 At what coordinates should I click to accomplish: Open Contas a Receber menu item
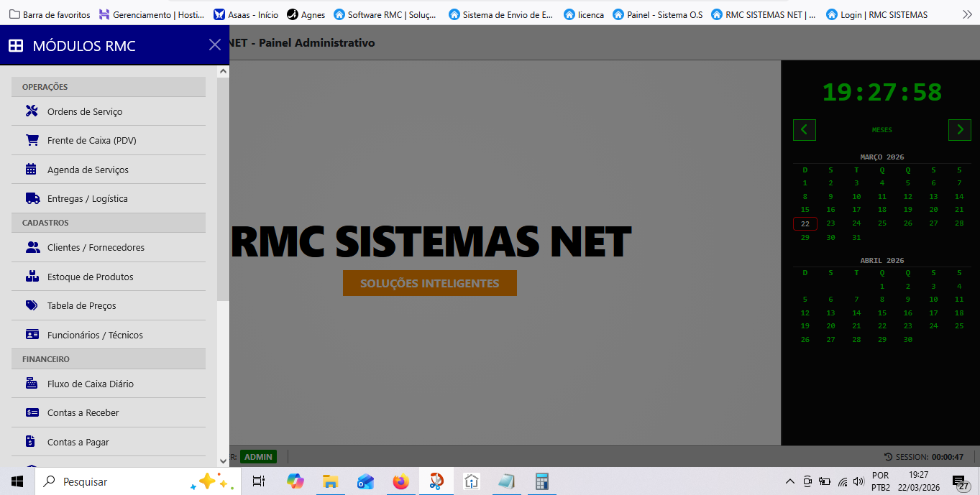pos(83,412)
